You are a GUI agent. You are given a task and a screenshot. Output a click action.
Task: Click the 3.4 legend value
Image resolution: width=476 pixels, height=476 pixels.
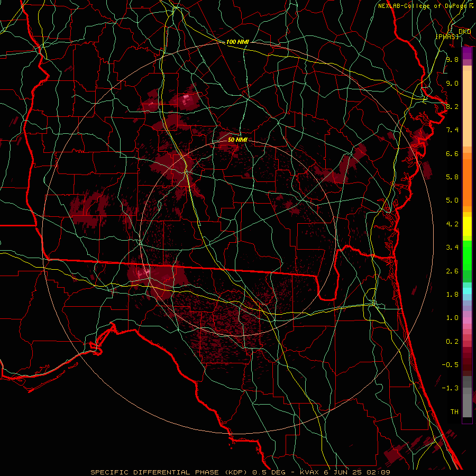[452, 248]
